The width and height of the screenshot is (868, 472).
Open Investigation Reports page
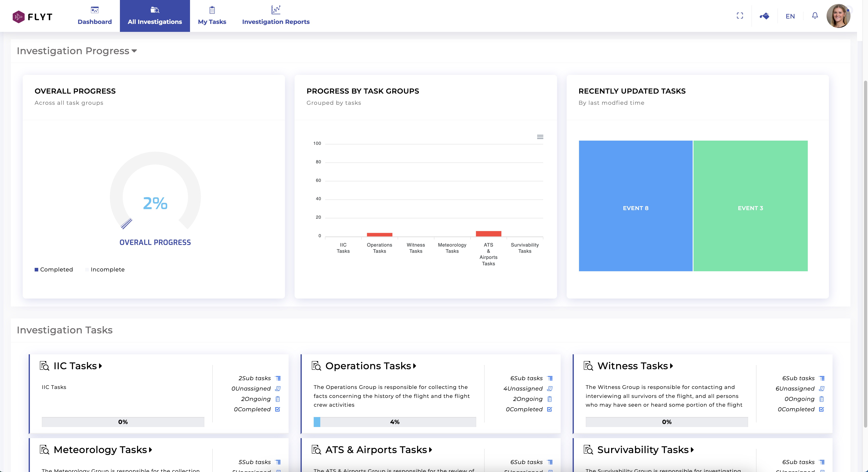tap(276, 16)
